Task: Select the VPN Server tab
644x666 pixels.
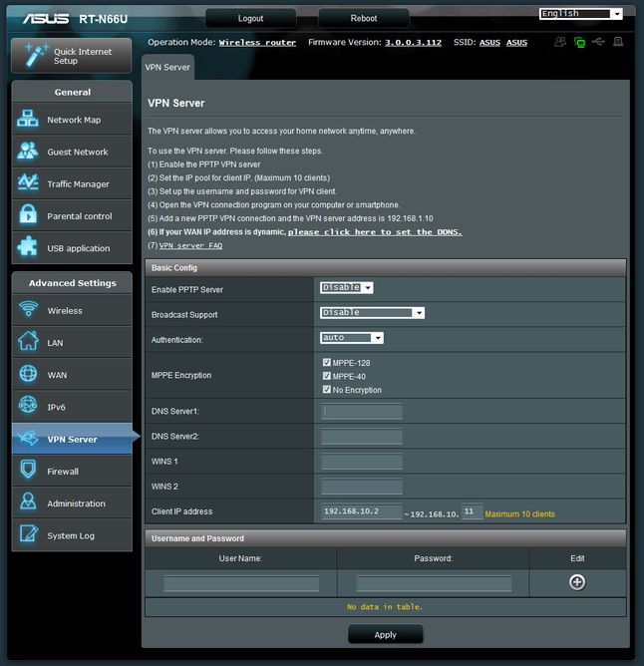Action: (x=167, y=67)
